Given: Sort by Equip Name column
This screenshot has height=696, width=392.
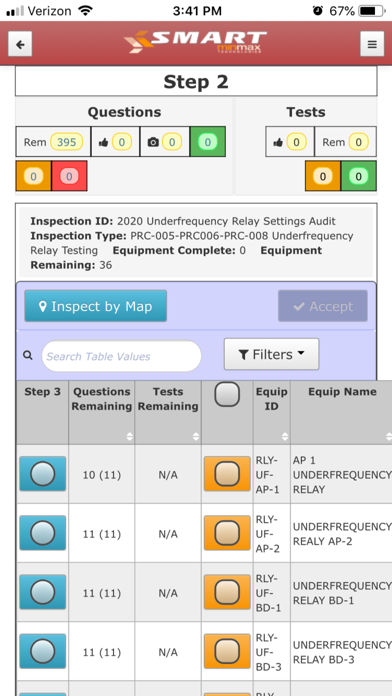Looking at the screenshot, I should (341, 412).
